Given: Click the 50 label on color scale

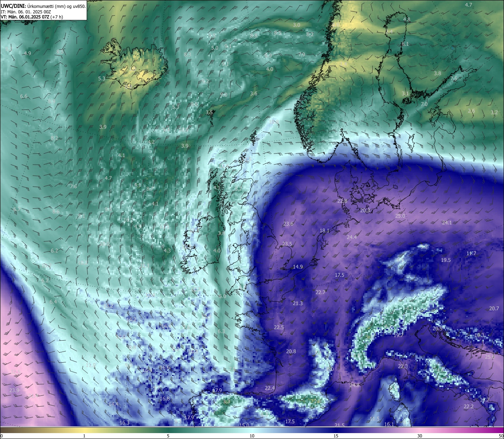Looking at the screenshot, I should [501, 436].
